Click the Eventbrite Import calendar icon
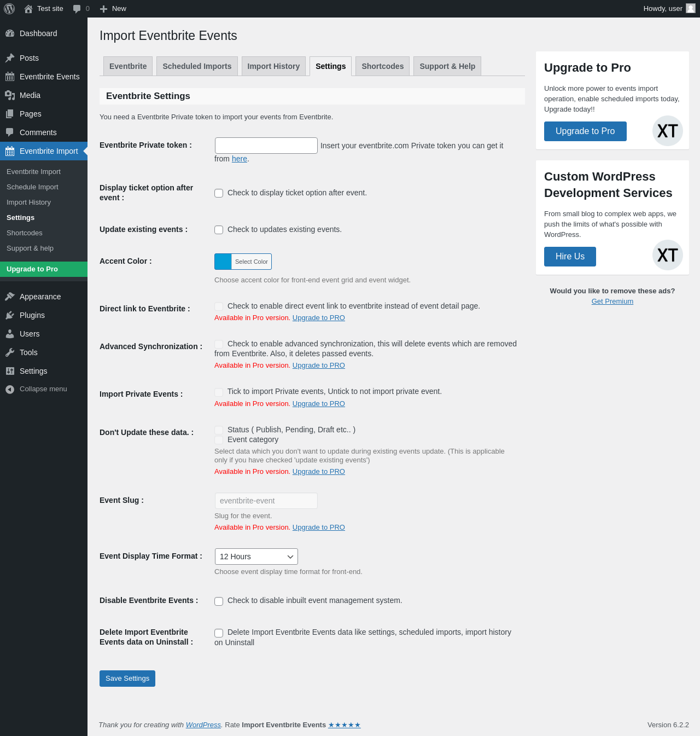This screenshot has width=700, height=736. pyautogui.click(x=10, y=151)
